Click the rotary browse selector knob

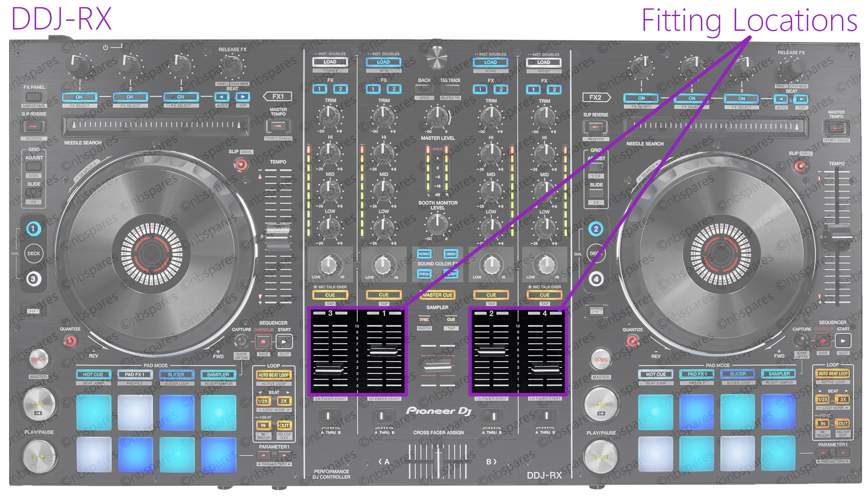point(437,58)
